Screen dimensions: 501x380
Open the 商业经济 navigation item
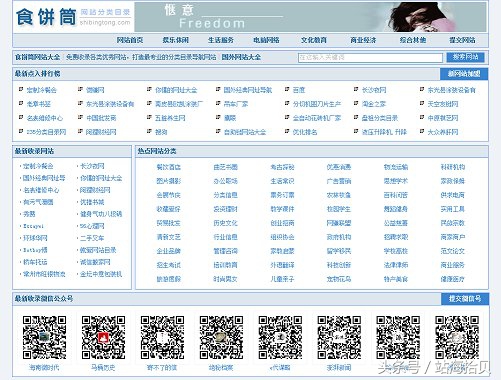coord(363,40)
